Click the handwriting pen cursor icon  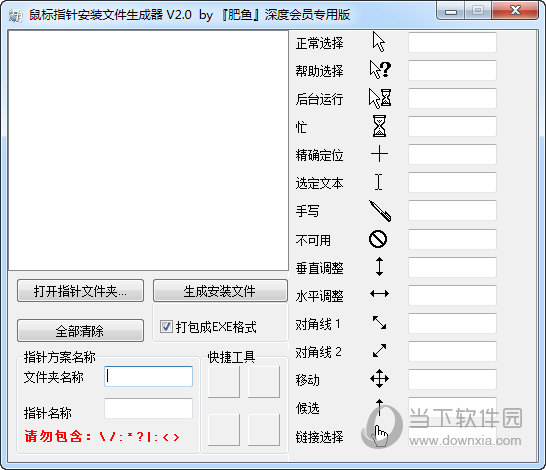(380, 211)
